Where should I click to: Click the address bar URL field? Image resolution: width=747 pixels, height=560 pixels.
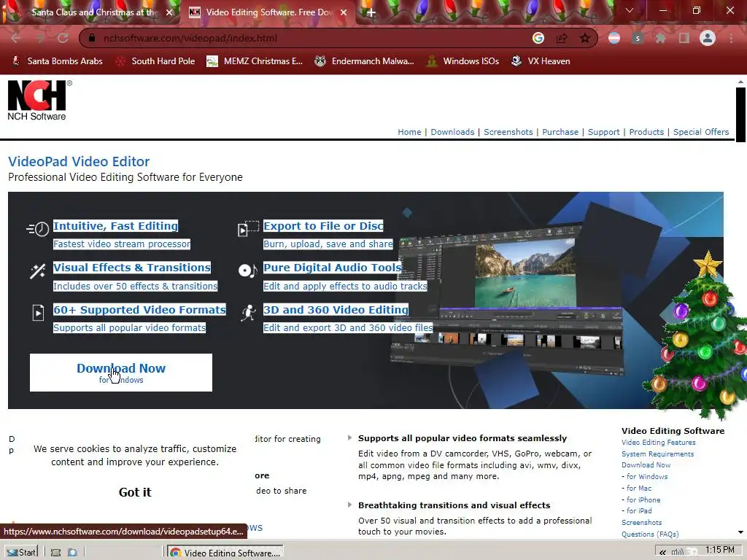pyautogui.click(x=305, y=38)
